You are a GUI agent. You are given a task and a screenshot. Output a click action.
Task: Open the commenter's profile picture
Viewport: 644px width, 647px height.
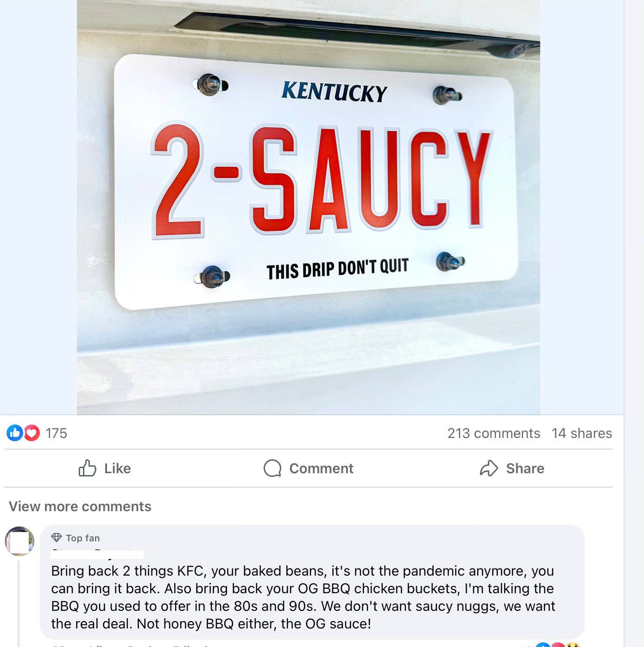(19, 541)
